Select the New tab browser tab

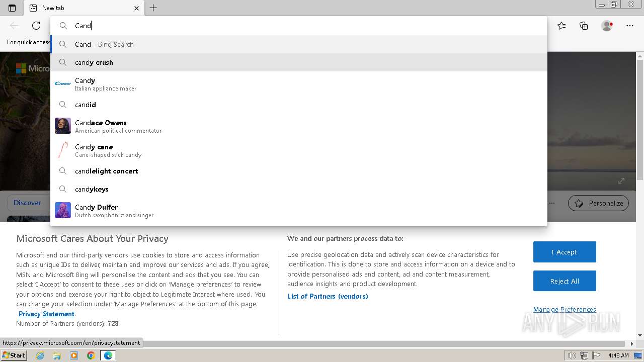tap(84, 8)
